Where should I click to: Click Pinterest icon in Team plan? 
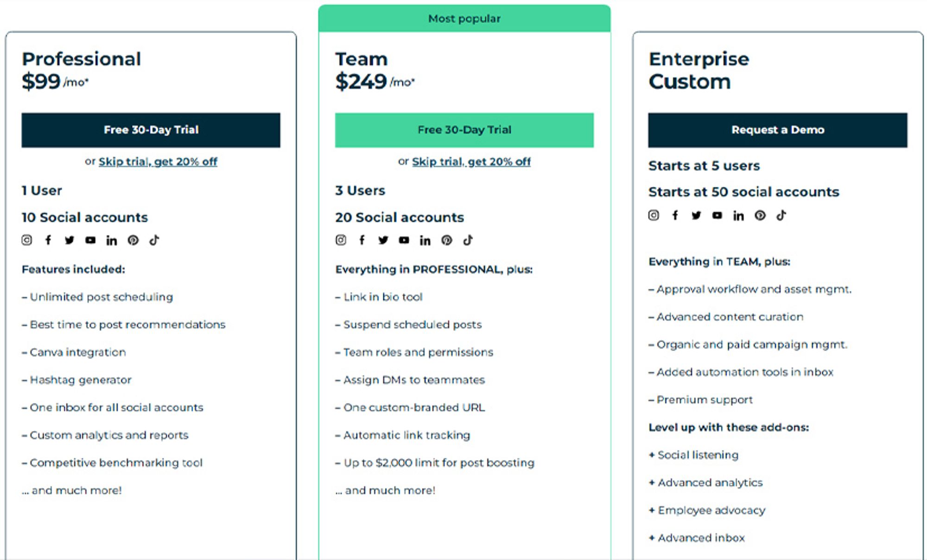point(447,240)
